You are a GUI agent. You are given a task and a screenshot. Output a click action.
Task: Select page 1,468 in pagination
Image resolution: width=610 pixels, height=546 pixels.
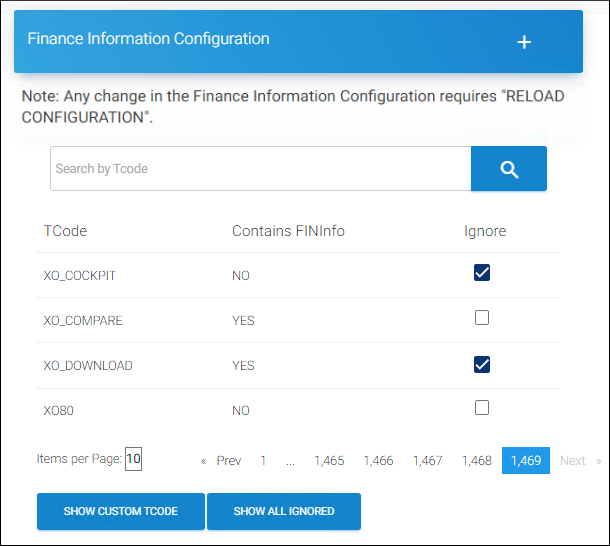coord(477,461)
